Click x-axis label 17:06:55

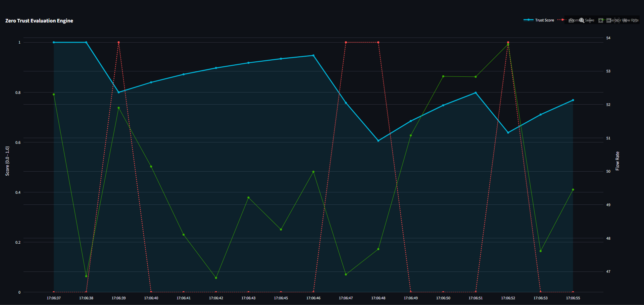(x=573, y=298)
